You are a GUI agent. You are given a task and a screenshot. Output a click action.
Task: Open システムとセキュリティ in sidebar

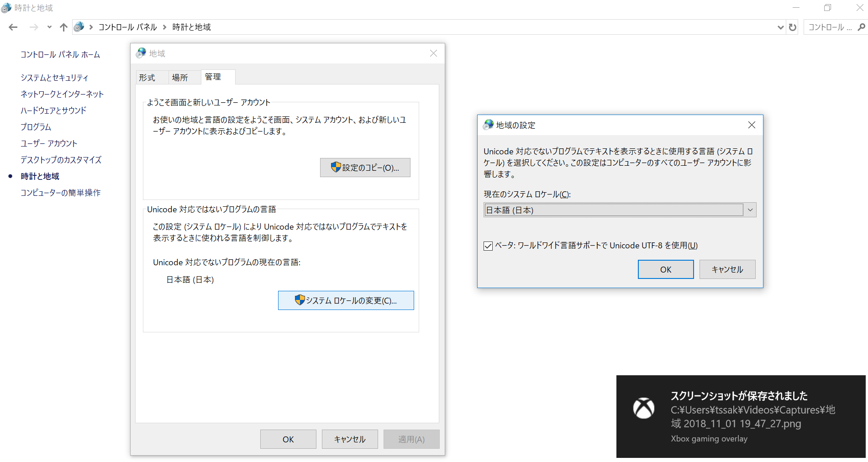pyautogui.click(x=54, y=78)
